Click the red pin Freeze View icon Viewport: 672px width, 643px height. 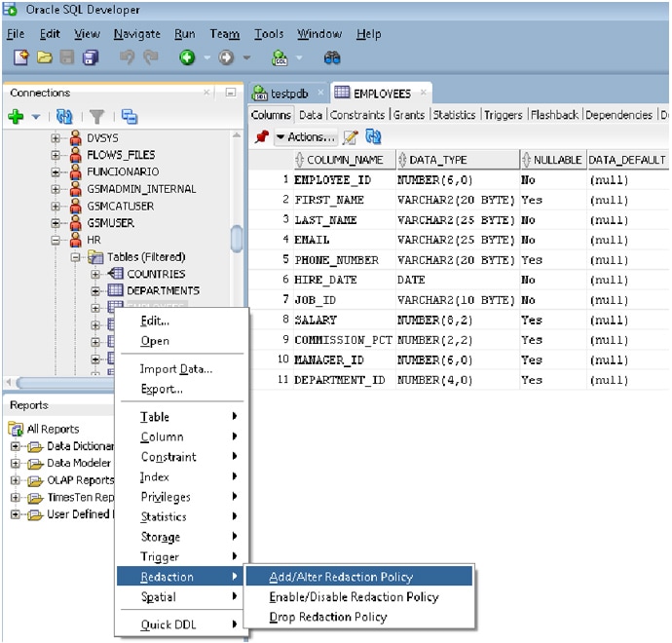[261, 137]
